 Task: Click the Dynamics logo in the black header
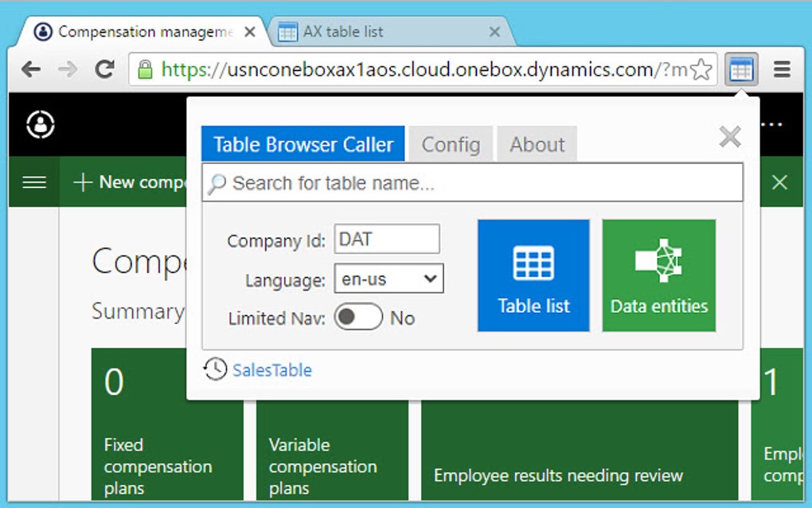[x=41, y=124]
